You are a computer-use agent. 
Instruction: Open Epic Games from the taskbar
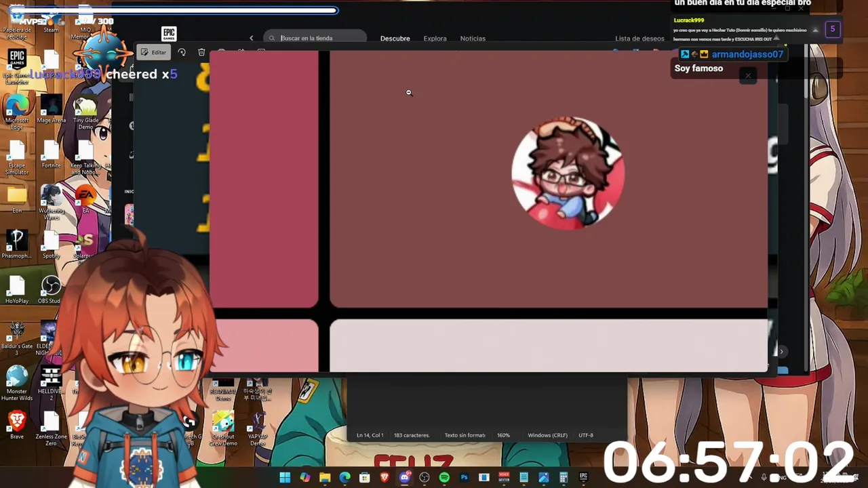(x=583, y=478)
